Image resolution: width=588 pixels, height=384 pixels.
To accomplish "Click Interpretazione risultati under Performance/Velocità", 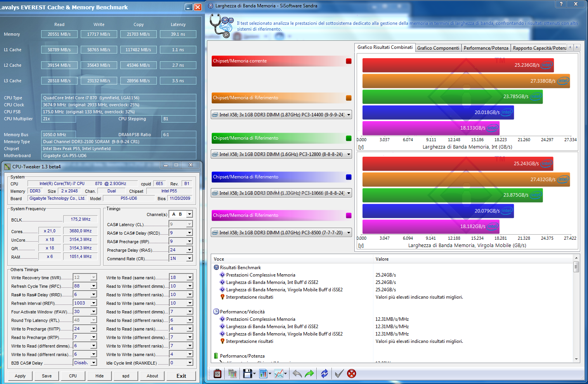I will (x=250, y=341).
